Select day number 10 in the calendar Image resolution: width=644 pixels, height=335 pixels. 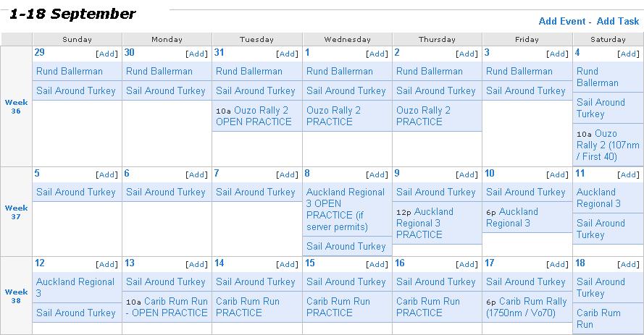[490, 173]
